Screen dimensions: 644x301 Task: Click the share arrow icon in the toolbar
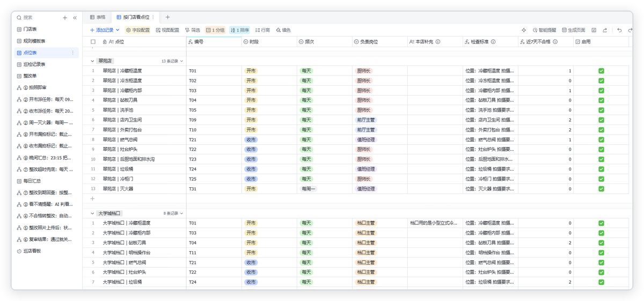(605, 30)
